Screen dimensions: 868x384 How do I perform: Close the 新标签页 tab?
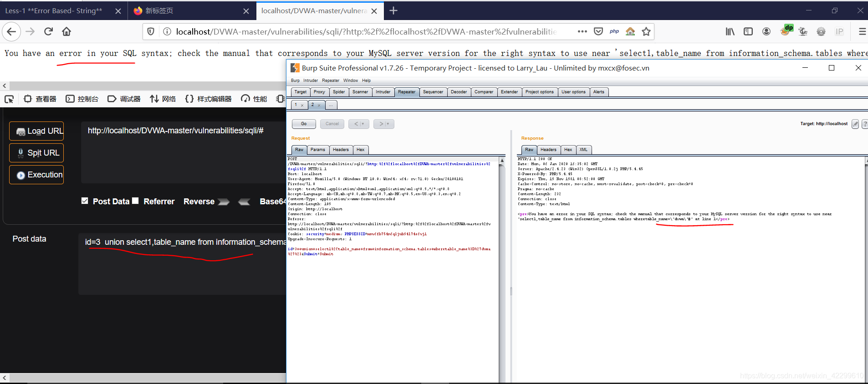246,11
